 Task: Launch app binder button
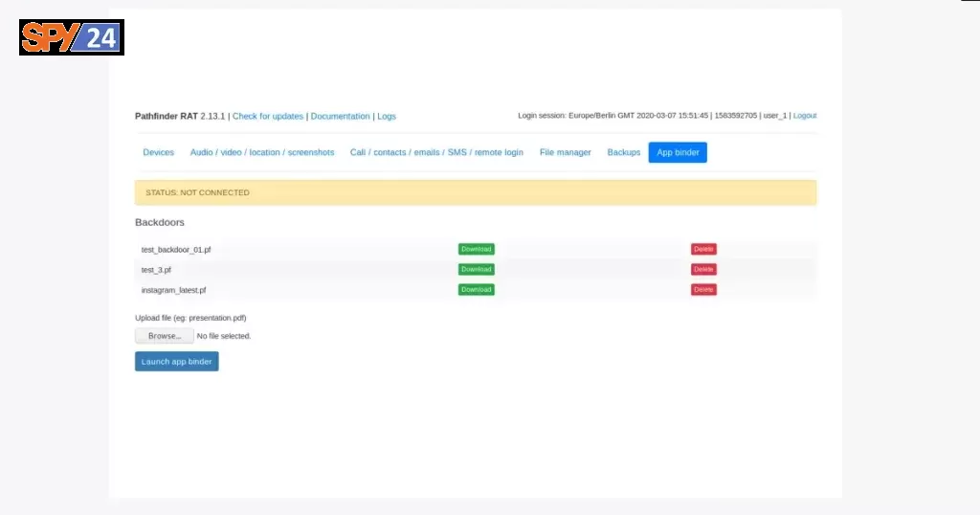(x=177, y=361)
